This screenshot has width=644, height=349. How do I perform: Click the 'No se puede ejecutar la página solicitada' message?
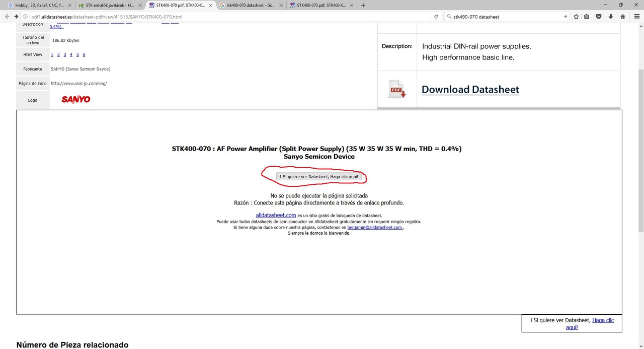tap(319, 195)
